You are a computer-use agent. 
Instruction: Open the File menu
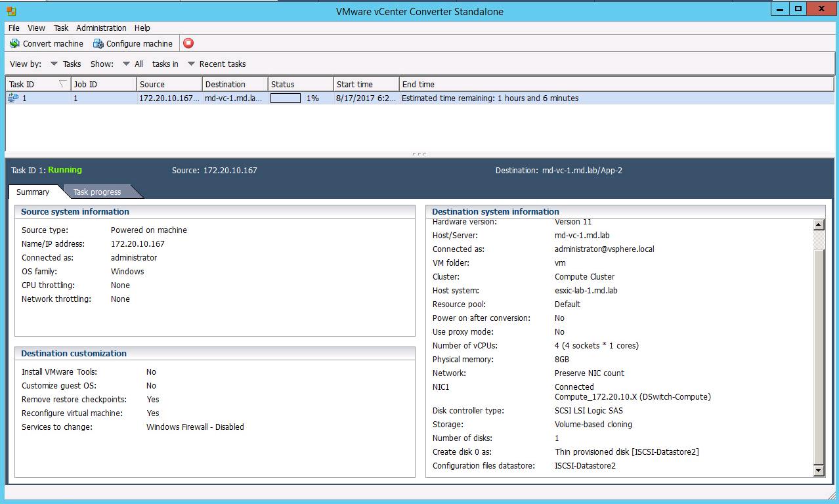[14, 28]
